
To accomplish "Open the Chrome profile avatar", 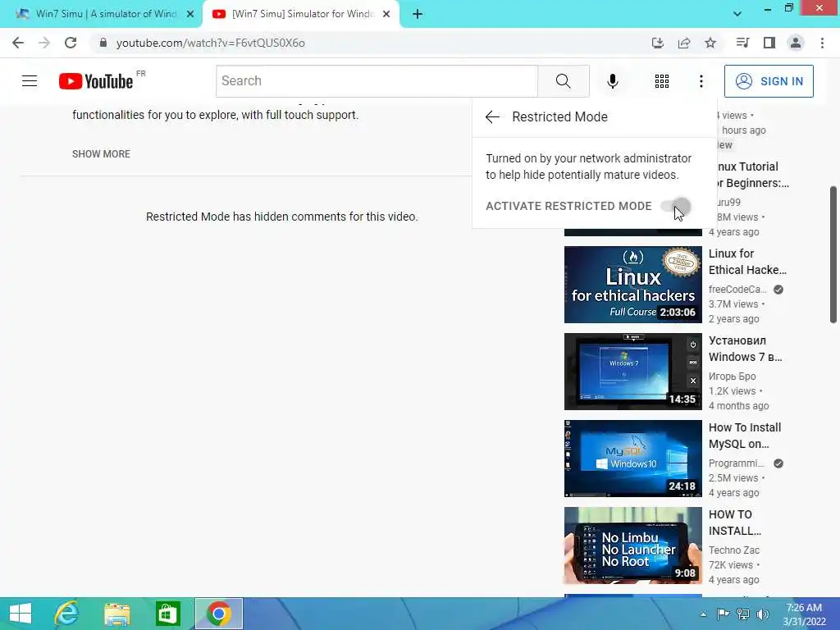I will click(796, 43).
